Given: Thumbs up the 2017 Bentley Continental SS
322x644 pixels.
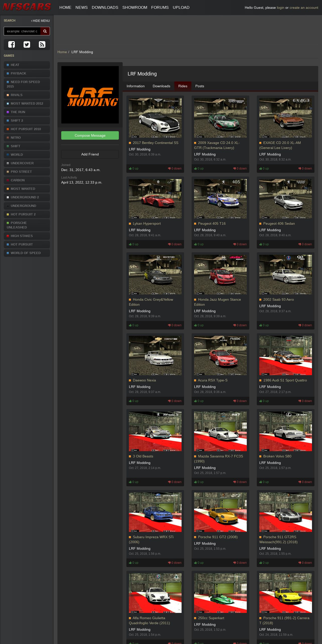Looking at the screenshot, I should click(134, 169).
